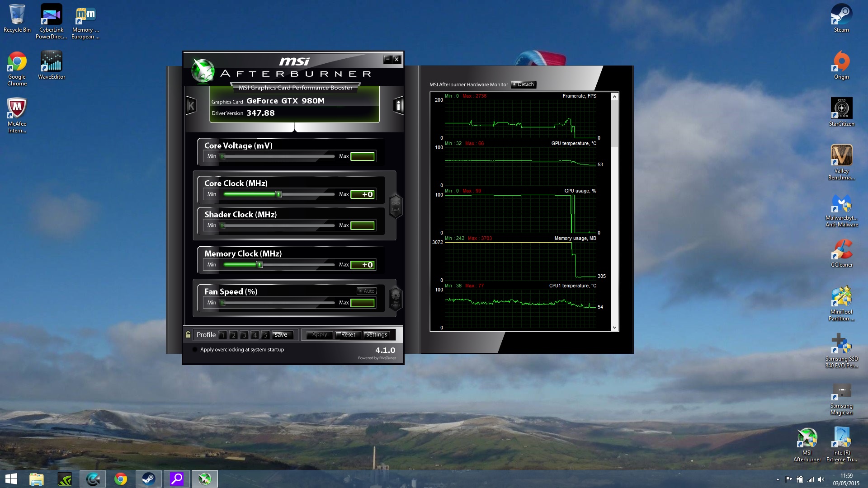Select profile slot 1
The width and height of the screenshot is (868, 488).
(222, 335)
